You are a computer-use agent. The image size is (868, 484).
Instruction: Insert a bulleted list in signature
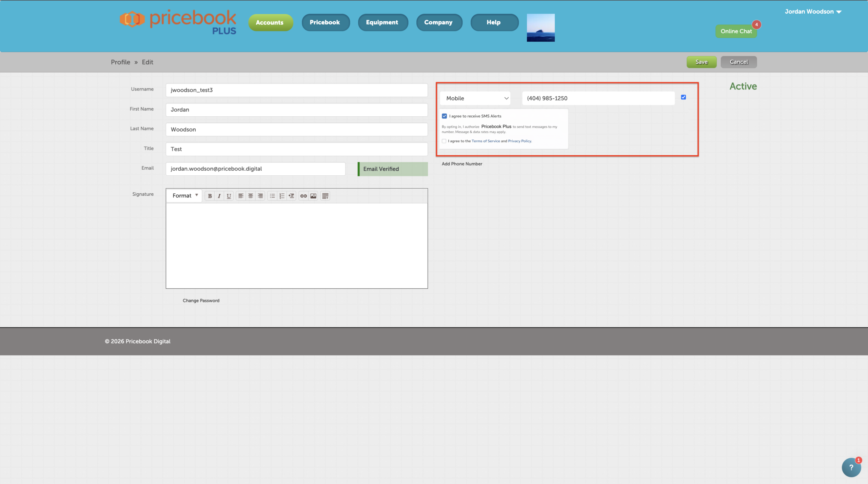click(272, 196)
